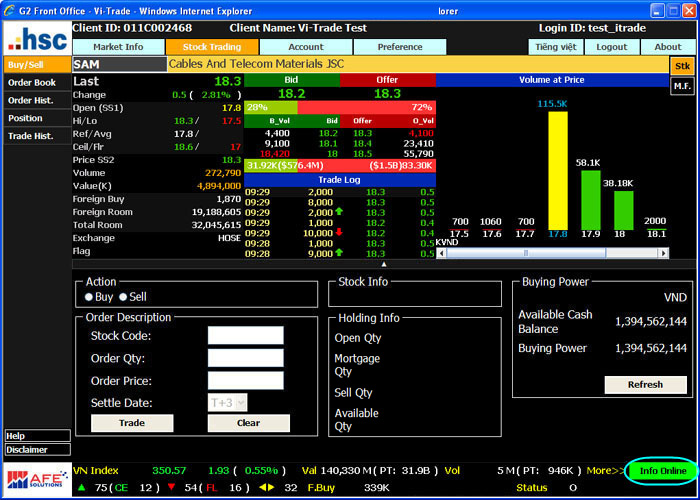Switch language with Tiếng việt button

coord(556,47)
